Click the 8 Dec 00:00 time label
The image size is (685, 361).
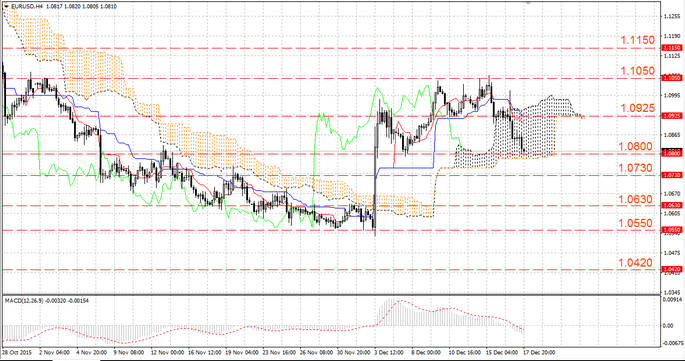pyautogui.click(x=427, y=352)
